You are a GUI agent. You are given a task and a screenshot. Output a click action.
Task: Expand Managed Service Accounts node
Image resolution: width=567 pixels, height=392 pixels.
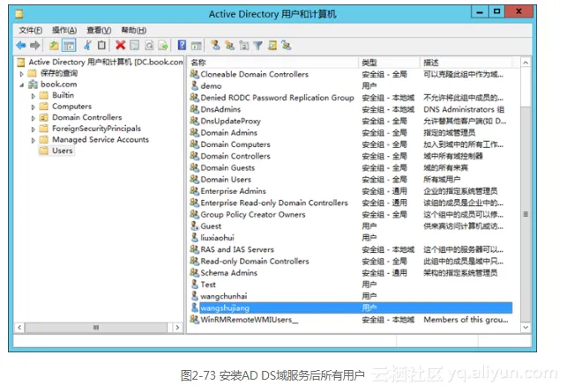(34, 140)
